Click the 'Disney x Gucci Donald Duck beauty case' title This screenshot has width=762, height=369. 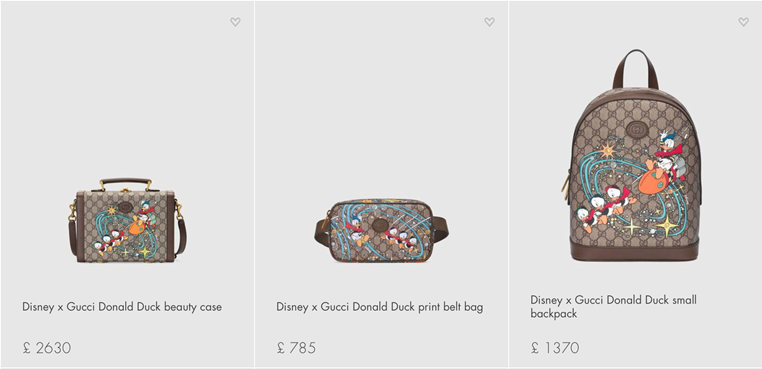coord(122,307)
